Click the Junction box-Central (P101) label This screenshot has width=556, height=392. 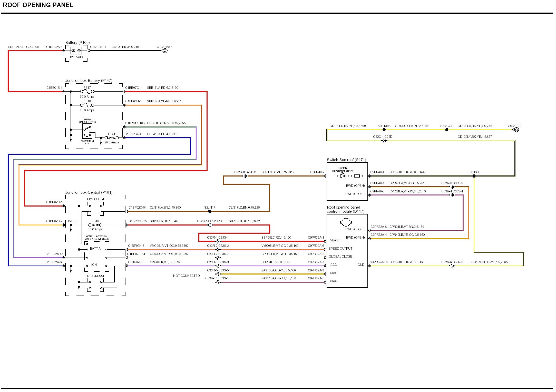click(x=89, y=192)
